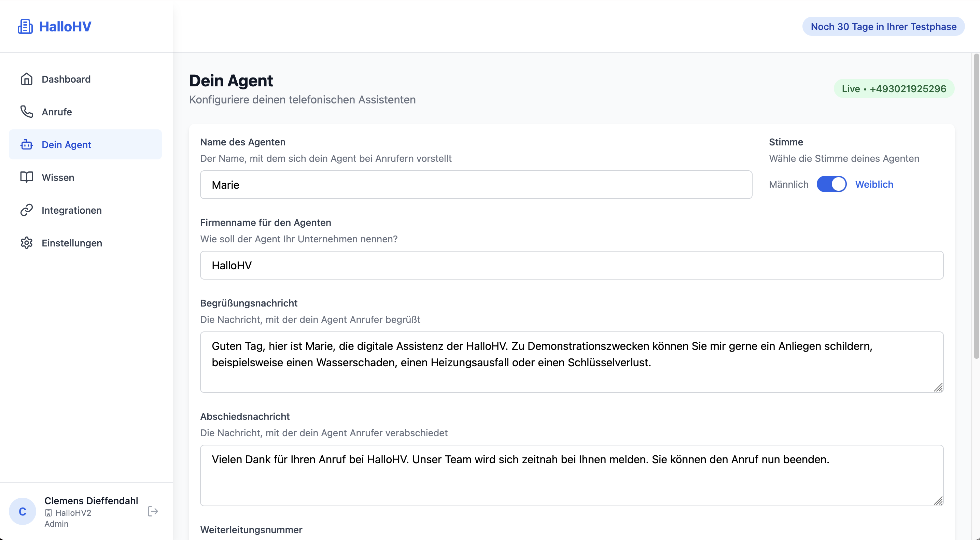Click the Anrufe phone icon
This screenshot has height=540, width=980.
click(27, 112)
